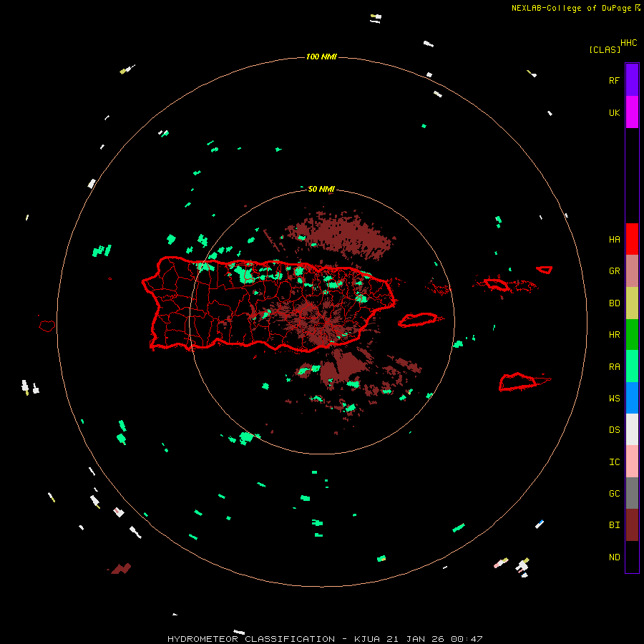The image size is (644, 644).
Task: Click the 'ND' legend label
Action: (614, 557)
